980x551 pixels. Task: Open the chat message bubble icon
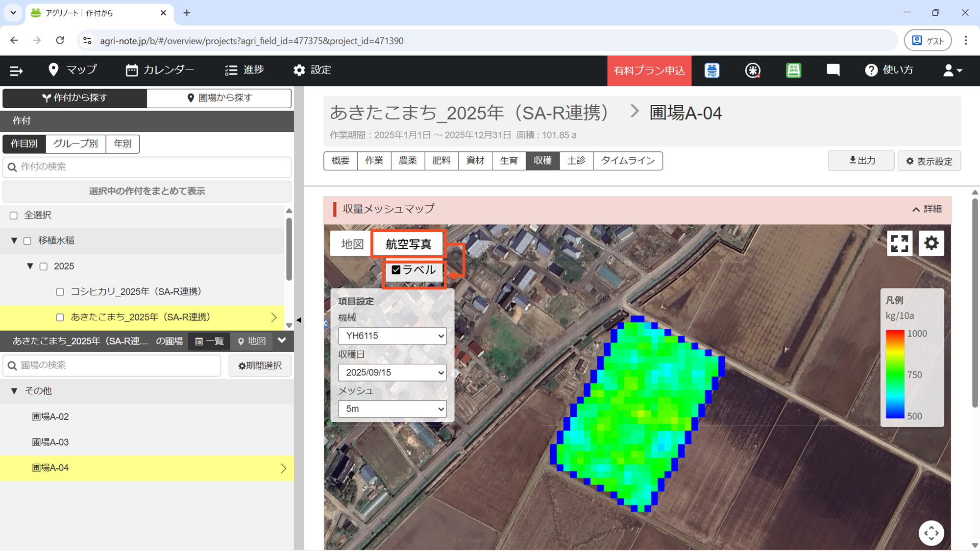click(x=833, y=71)
